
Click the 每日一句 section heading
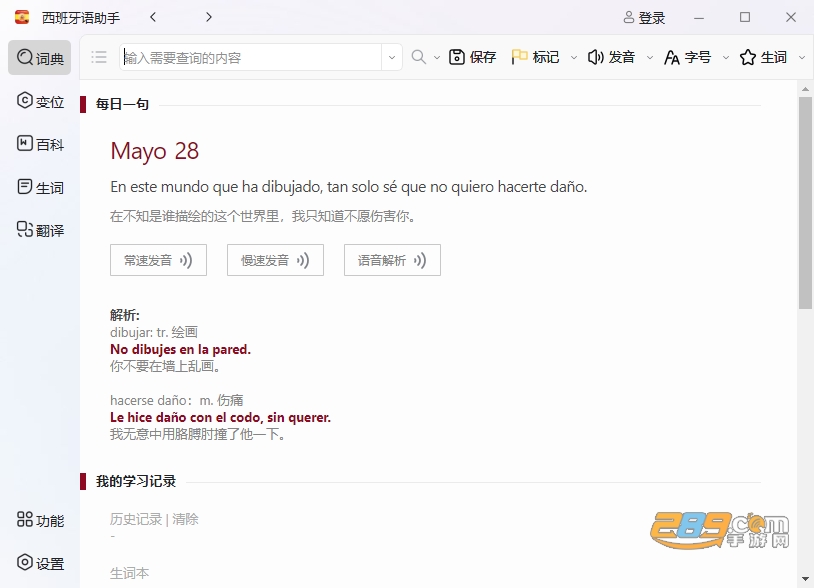(x=123, y=104)
